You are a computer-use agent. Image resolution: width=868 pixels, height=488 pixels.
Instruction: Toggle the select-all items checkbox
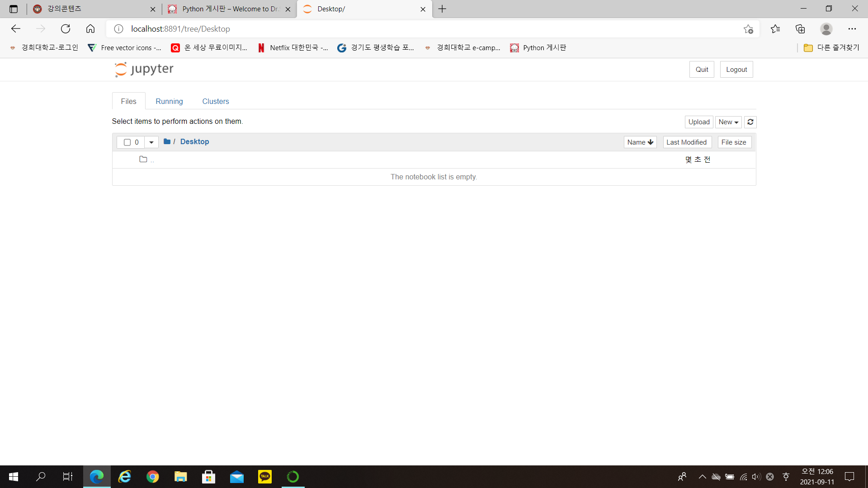coord(127,142)
